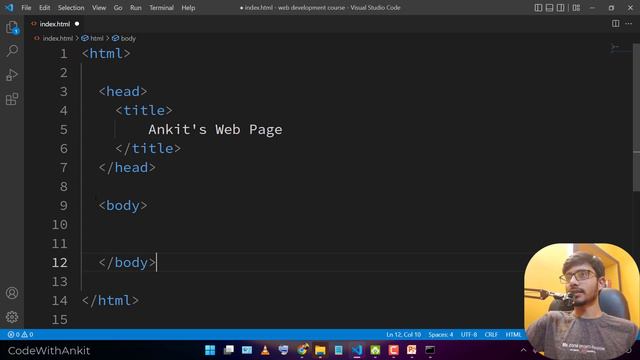The height and width of the screenshot is (360, 640).
Task: Click the HTML language mode status item
Action: 513,334
